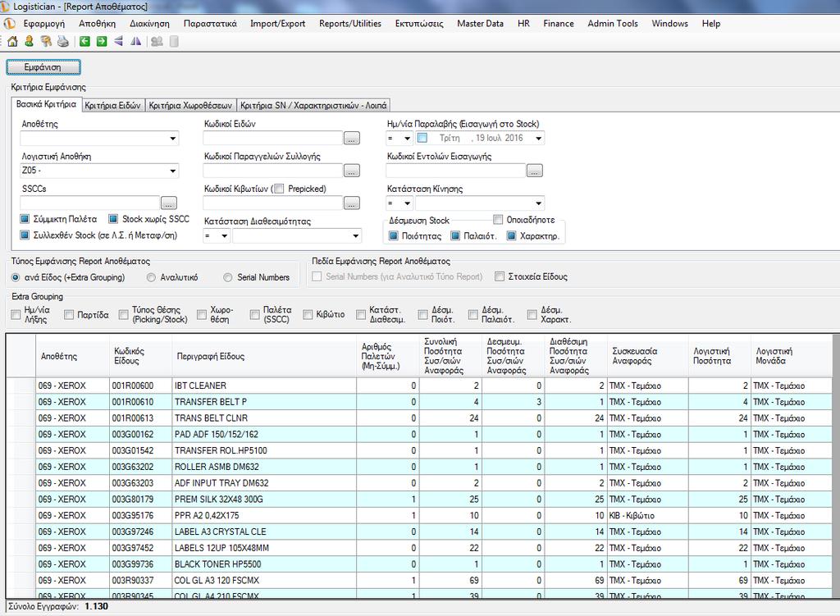Click browse button for Κωδικοί Εντολών Εισαγωγής
Screen dimensions: 840x616
(x=535, y=171)
